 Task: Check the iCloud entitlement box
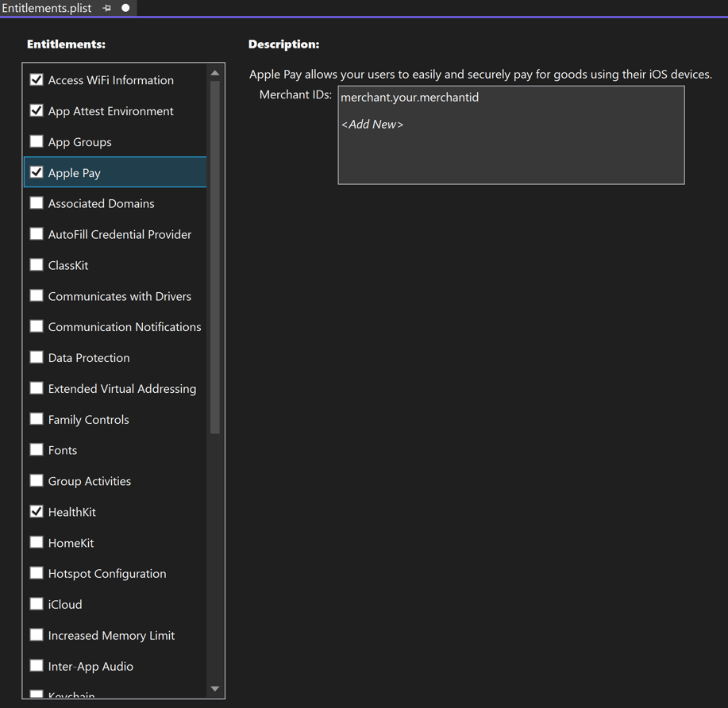click(x=37, y=604)
